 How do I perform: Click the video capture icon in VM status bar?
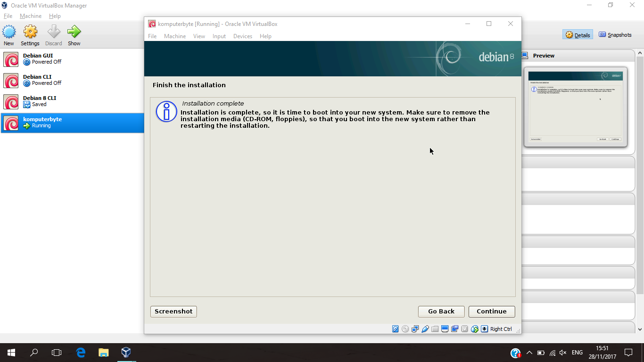pos(455,329)
